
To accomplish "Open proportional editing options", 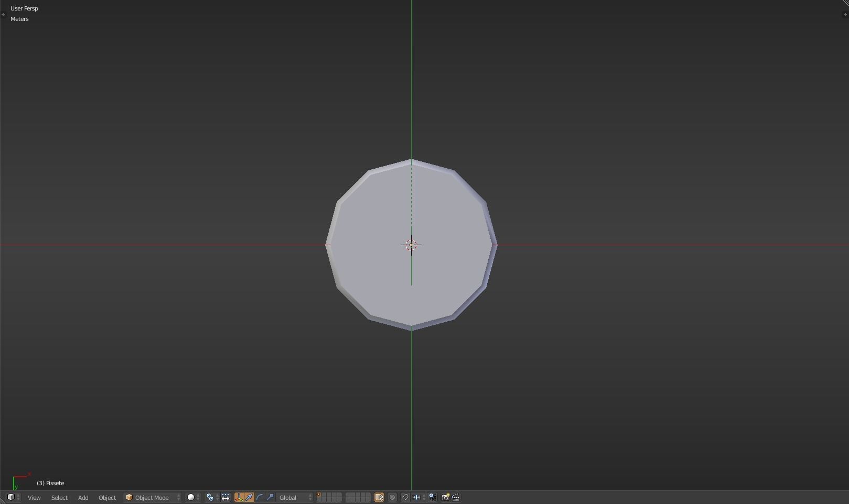I will coord(392,498).
